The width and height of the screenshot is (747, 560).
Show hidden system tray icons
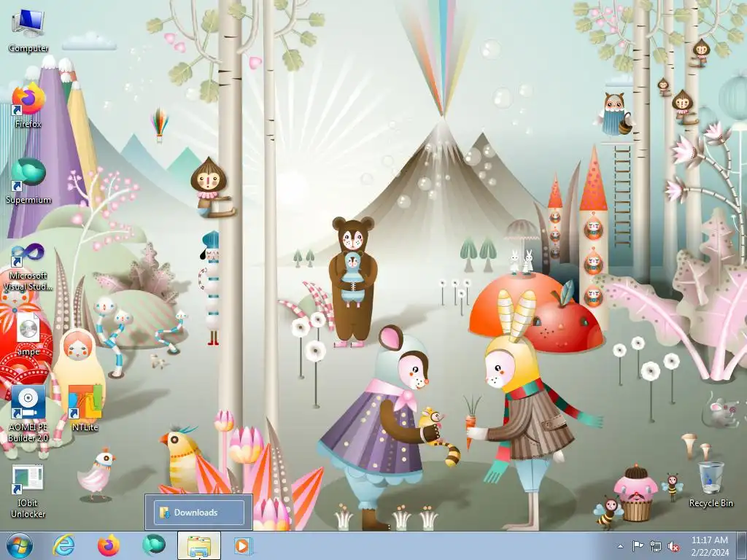(620, 546)
